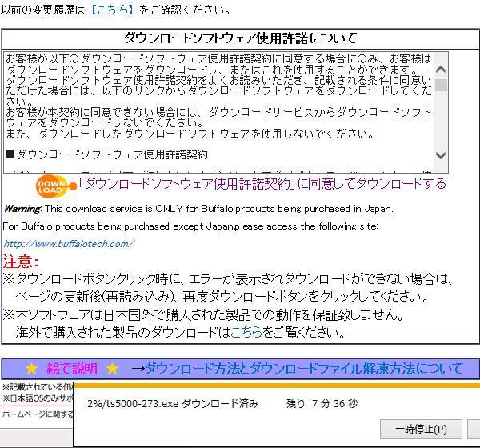Open the buffalotech.com website link

(x=69, y=243)
